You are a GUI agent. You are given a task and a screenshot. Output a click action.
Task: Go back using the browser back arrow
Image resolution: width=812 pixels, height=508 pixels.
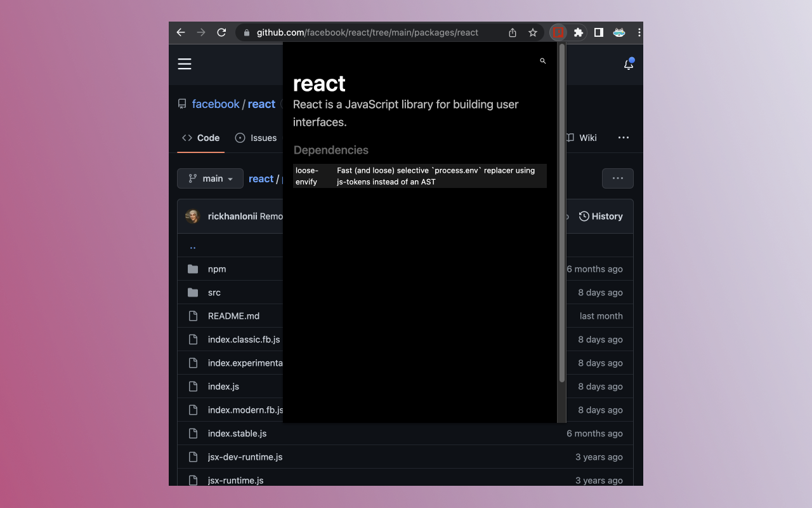(x=181, y=32)
